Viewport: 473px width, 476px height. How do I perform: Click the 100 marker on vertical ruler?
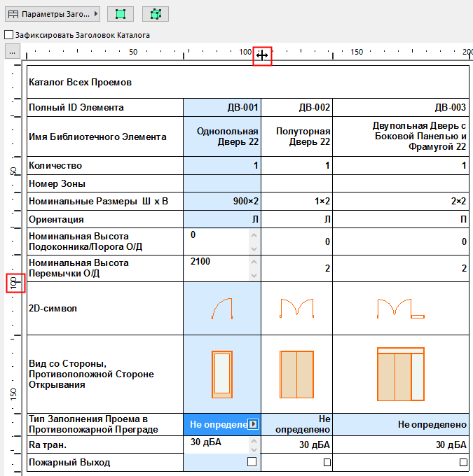pos(13,283)
